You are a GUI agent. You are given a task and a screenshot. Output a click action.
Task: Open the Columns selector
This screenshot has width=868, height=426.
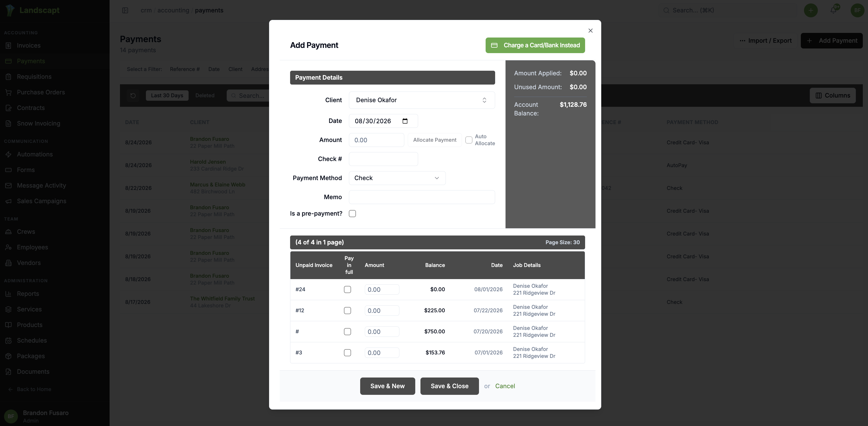(x=832, y=96)
